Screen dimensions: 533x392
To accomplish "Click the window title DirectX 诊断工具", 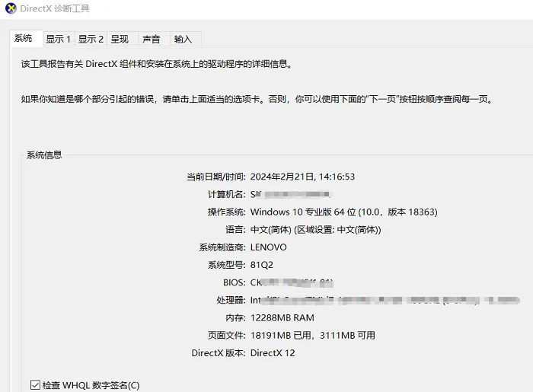I will [55, 8].
